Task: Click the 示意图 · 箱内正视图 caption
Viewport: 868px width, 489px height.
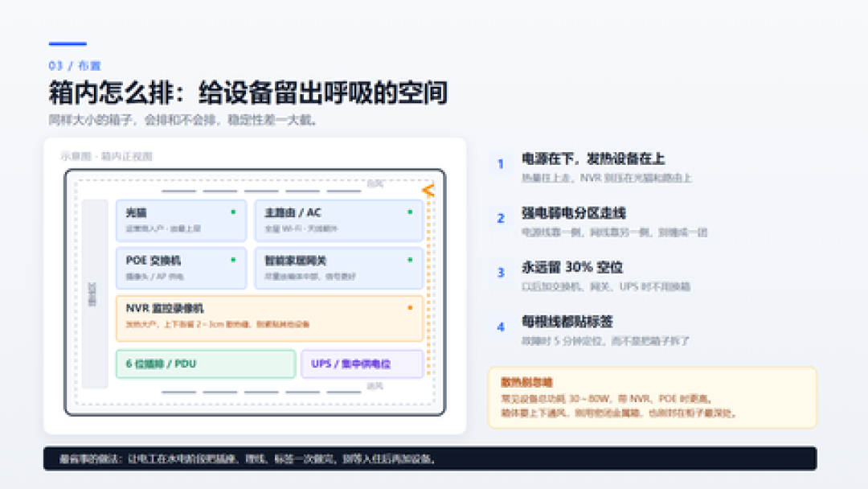Action: click(106, 156)
